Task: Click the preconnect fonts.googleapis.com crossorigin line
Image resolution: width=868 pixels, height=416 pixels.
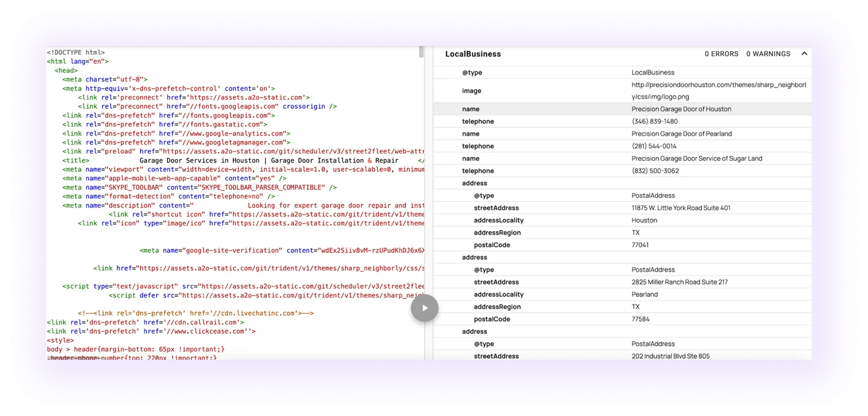Action: [207, 106]
